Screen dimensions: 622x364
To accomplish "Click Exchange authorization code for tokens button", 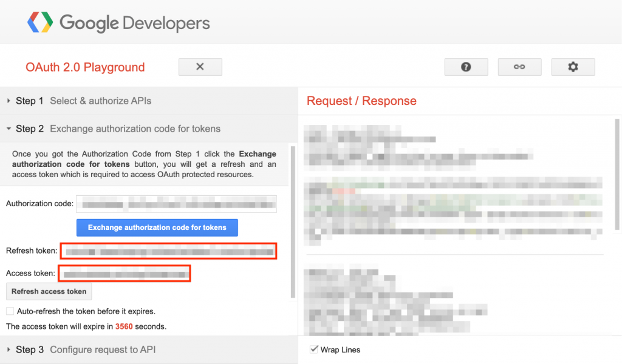I will [x=157, y=227].
